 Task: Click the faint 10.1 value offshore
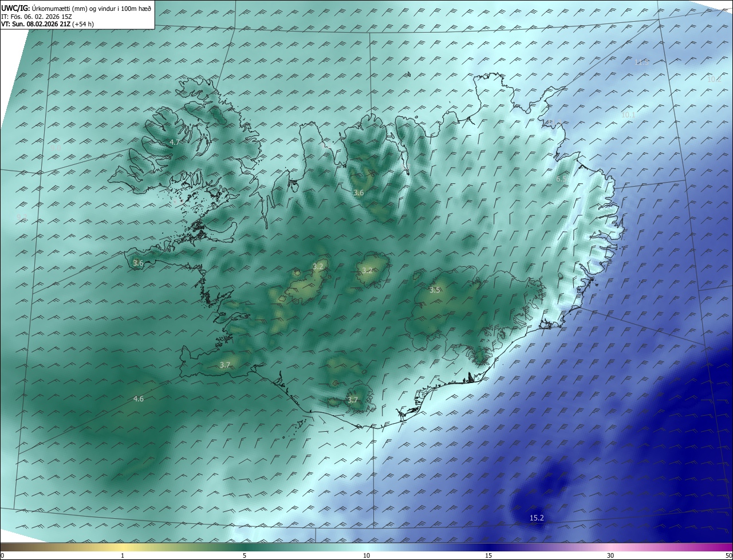click(629, 115)
